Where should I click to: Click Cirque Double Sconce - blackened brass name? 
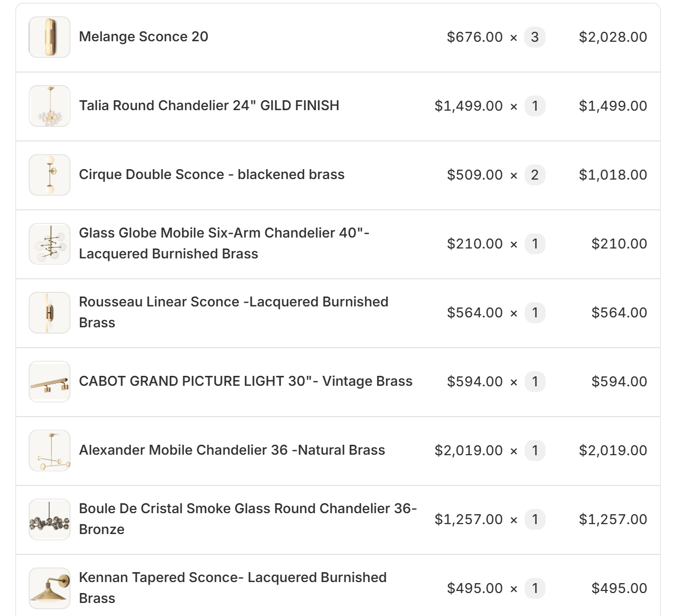click(211, 174)
